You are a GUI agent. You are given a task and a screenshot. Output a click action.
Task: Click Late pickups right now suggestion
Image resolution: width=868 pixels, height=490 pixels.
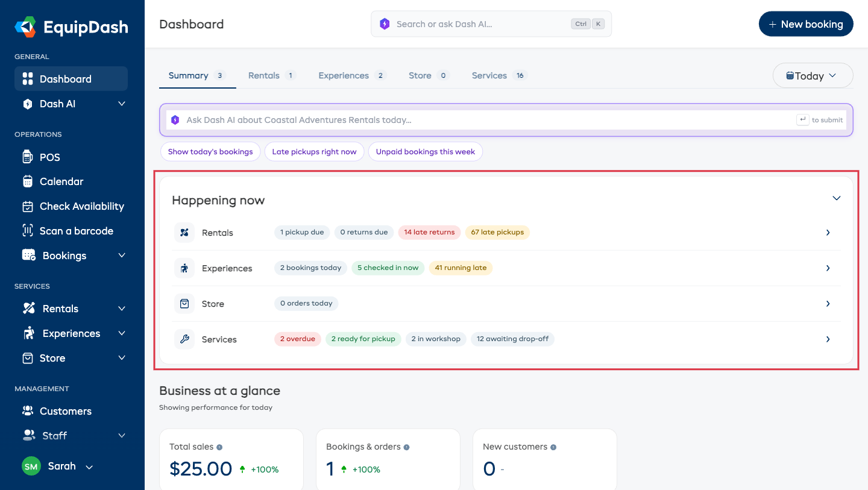coord(314,152)
